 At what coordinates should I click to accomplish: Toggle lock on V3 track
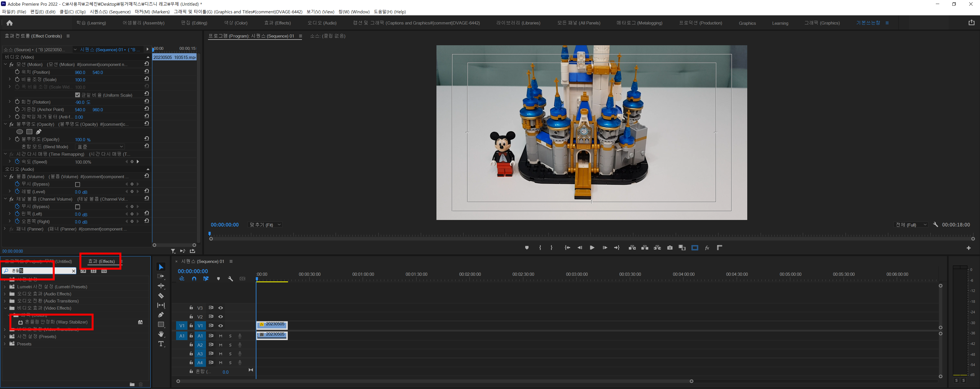pyautogui.click(x=191, y=308)
